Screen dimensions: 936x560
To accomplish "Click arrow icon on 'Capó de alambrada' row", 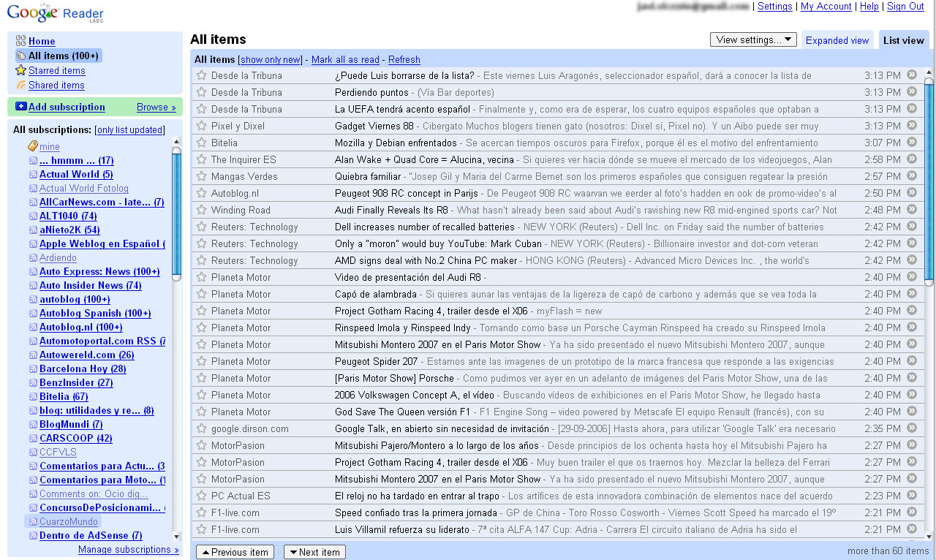I will (x=911, y=293).
